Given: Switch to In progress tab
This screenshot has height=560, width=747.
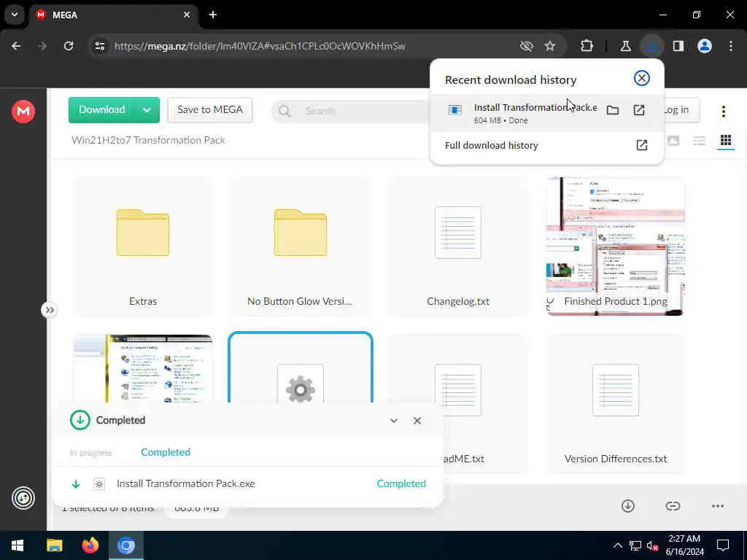Looking at the screenshot, I should pos(90,452).
